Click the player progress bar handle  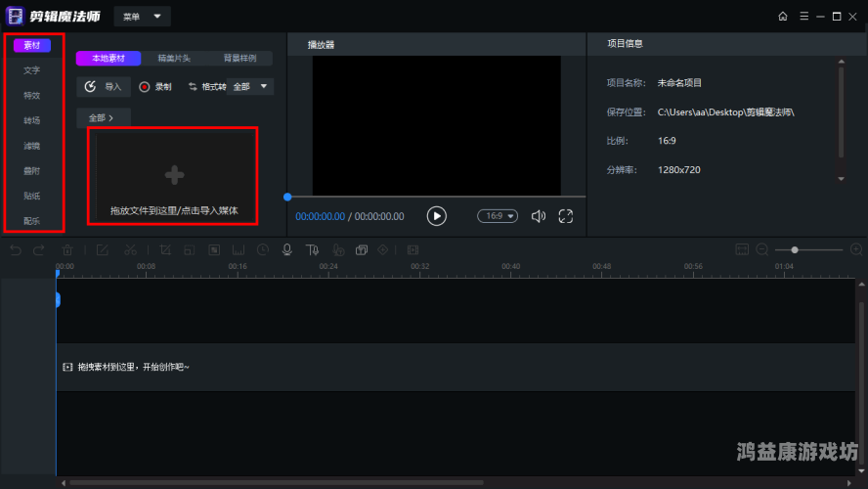[x=287, y=197]
